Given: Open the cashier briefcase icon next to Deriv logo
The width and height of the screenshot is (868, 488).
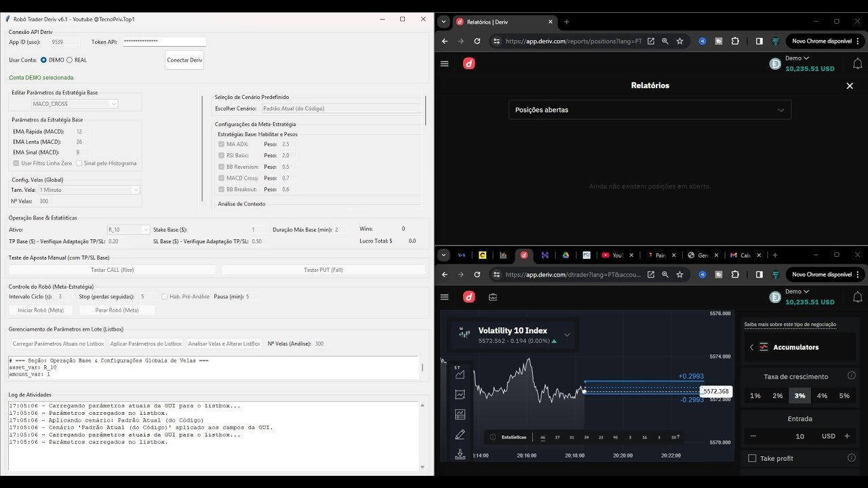Looking at the screenshot, I should pos(492,297).
